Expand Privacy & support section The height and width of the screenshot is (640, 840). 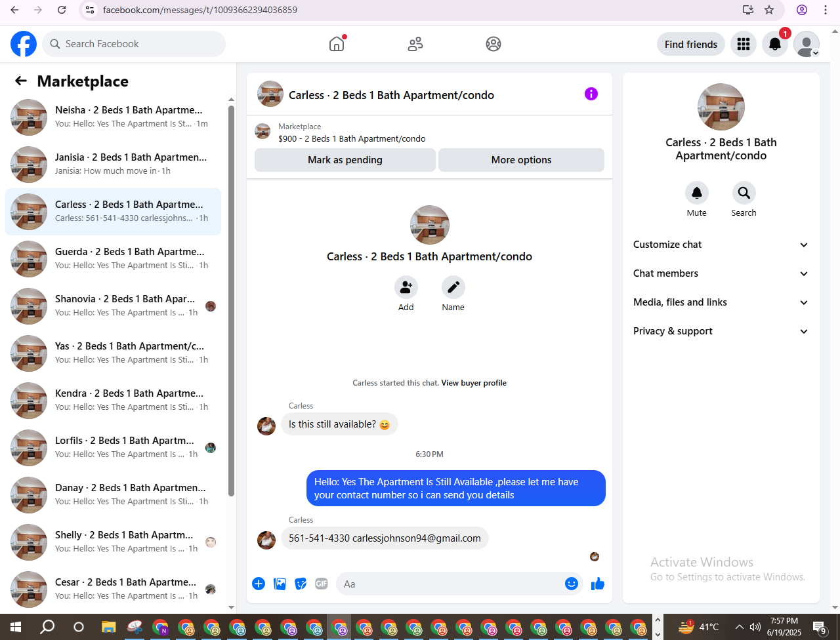point(721,331)
